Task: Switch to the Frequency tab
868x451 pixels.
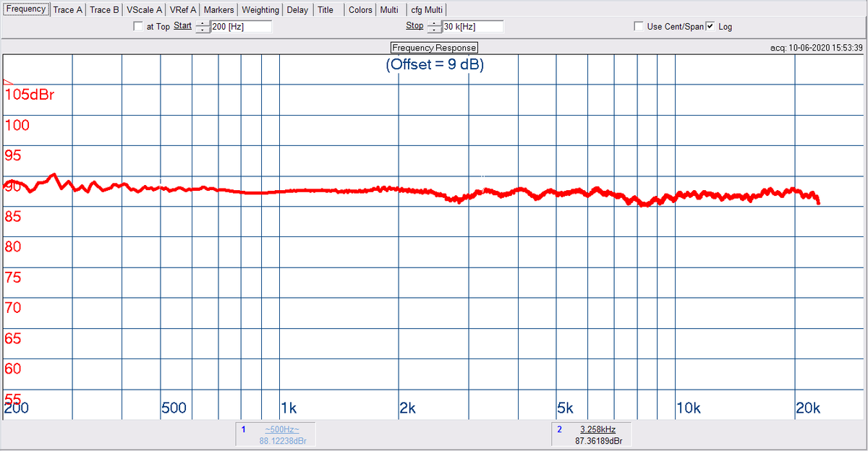Action: (x=26, y=9)
